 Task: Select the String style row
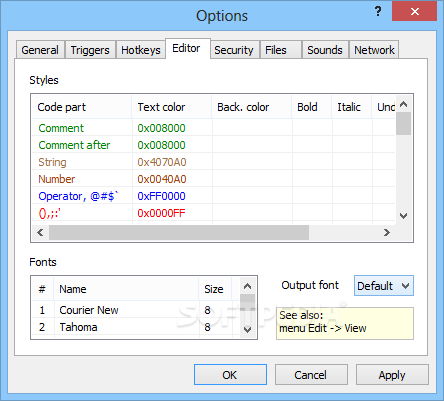[x=213, y=162]
